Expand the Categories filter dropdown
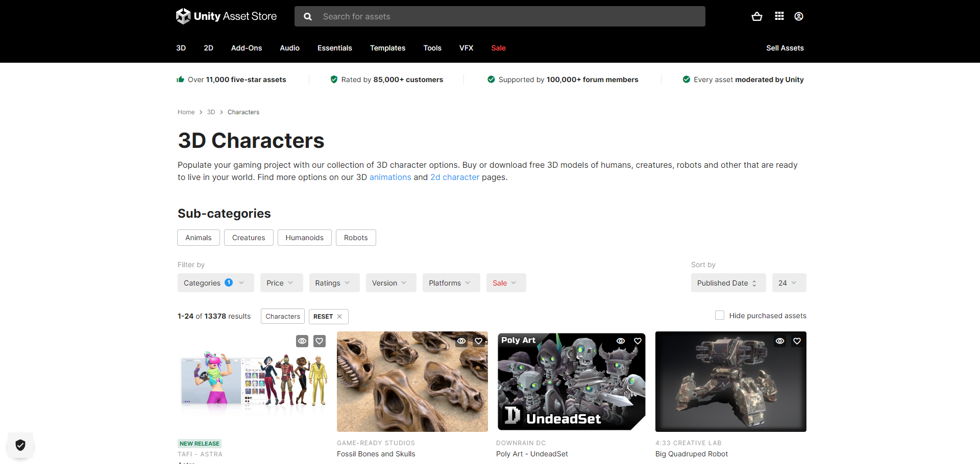Image resolution: width=980 pixels, height=464 pixels. coord(216,283)
